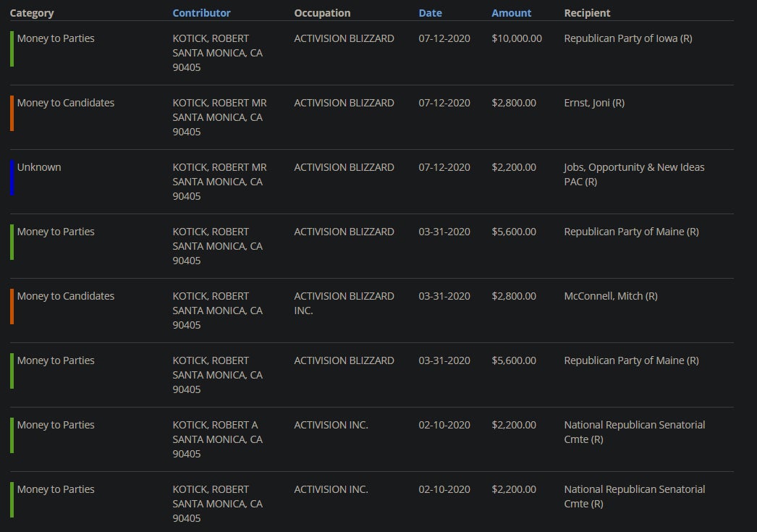Sort table by Amount column header

click(511, 13)
